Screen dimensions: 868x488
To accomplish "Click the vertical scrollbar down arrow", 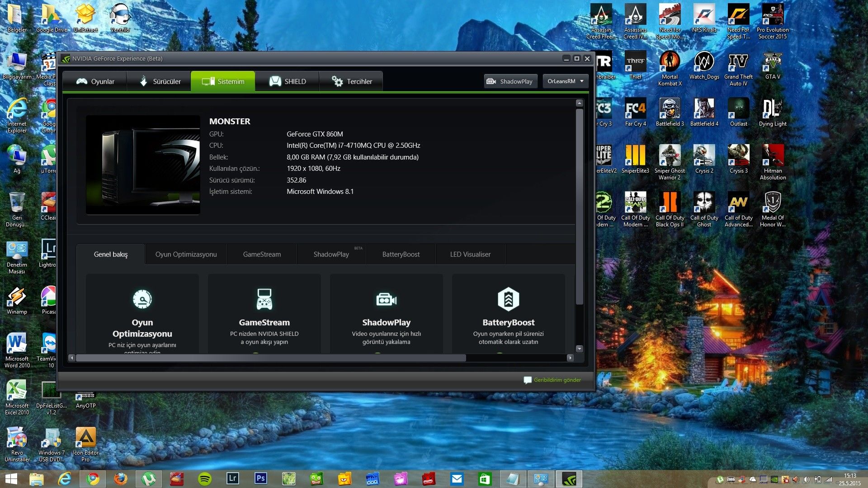I will tap(580, 349).
